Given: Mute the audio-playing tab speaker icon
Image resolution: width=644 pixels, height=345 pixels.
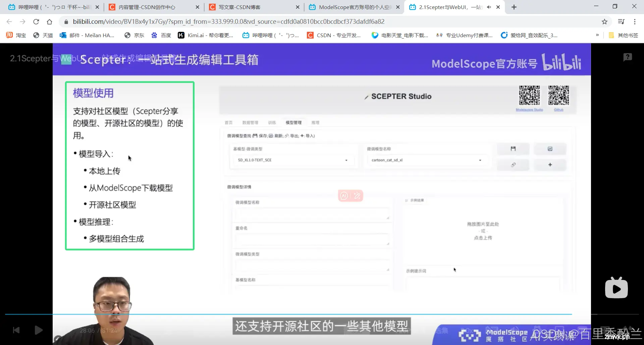Looking at the screenshot, I should [489, 7].
